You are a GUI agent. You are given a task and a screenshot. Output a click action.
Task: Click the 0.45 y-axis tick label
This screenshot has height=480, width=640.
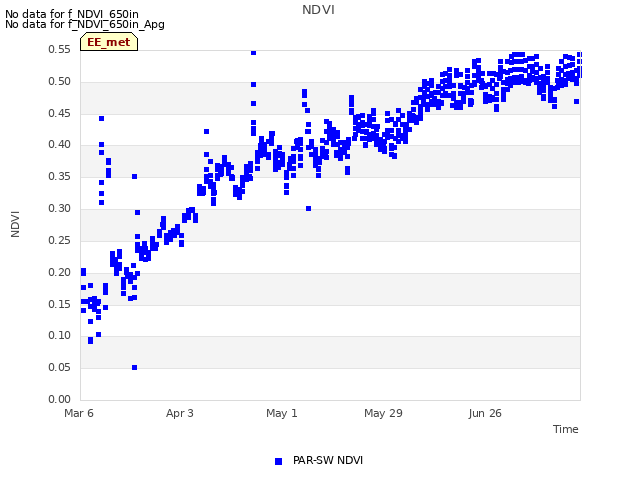[59, 113]
